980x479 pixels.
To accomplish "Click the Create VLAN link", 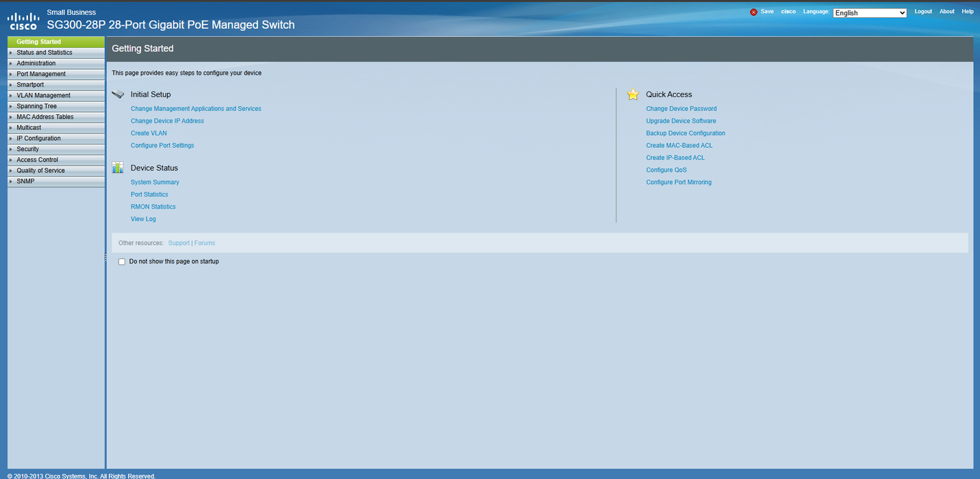I will pyautogui.click(x=149, y=133).
